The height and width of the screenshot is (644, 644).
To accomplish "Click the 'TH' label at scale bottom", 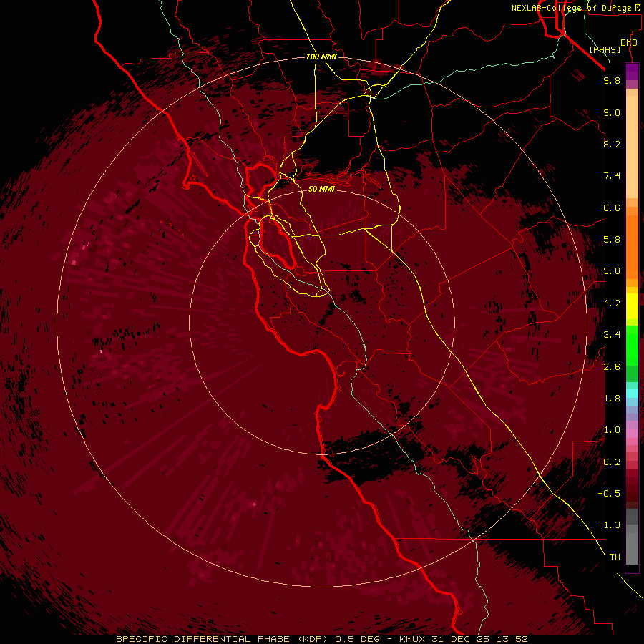I will coord(615,557).
